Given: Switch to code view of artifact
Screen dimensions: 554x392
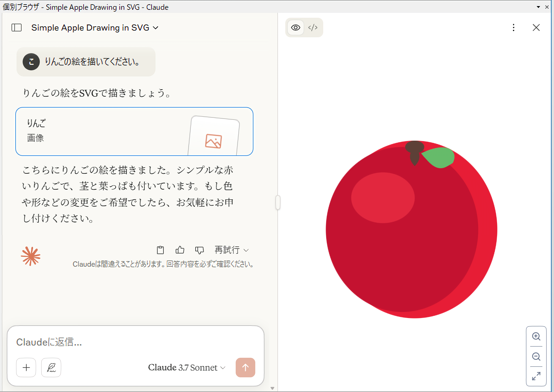Looking at the screenshot, I should point(313,28).
